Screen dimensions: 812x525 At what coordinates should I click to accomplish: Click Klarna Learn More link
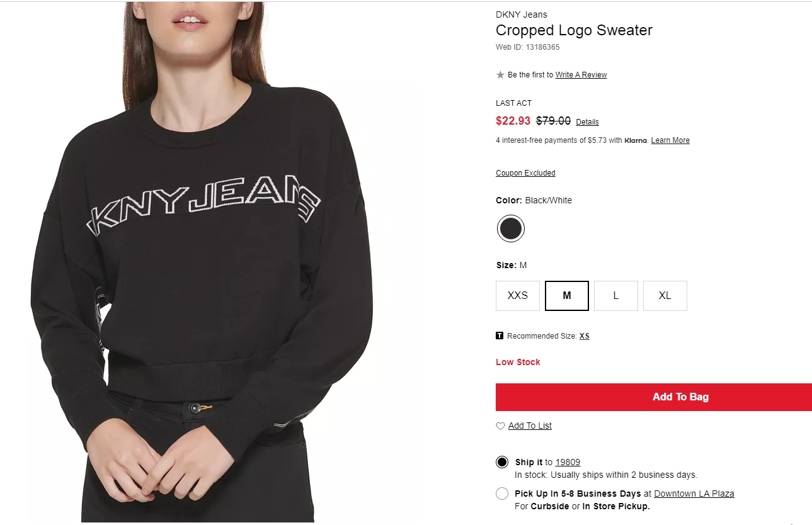[x=670, y=140]
